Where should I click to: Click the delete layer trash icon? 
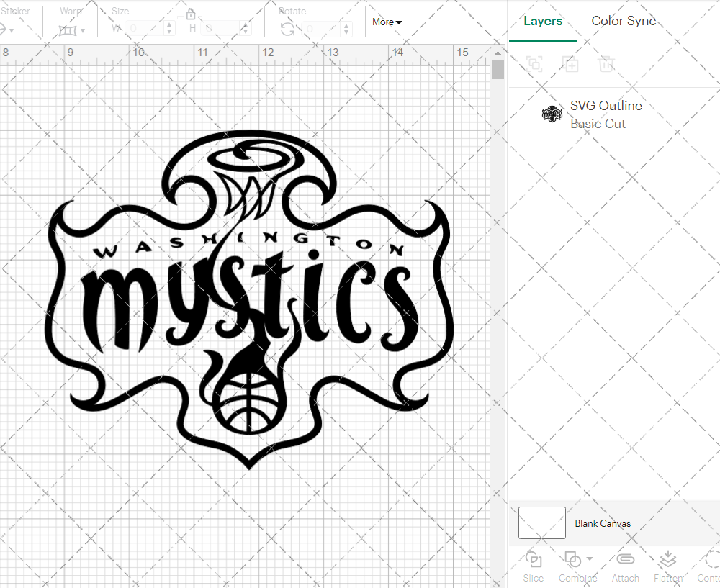pos(607,64)
